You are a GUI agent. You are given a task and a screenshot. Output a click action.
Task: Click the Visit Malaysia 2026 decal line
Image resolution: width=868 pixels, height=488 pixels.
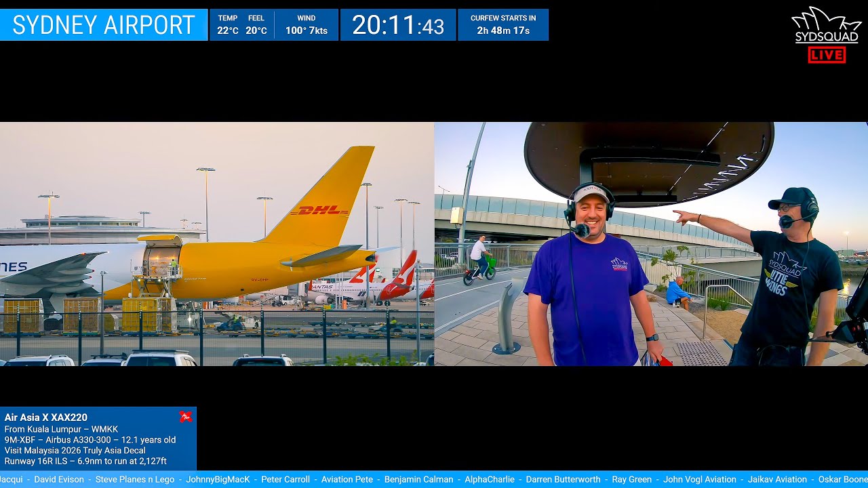point(75,450)
